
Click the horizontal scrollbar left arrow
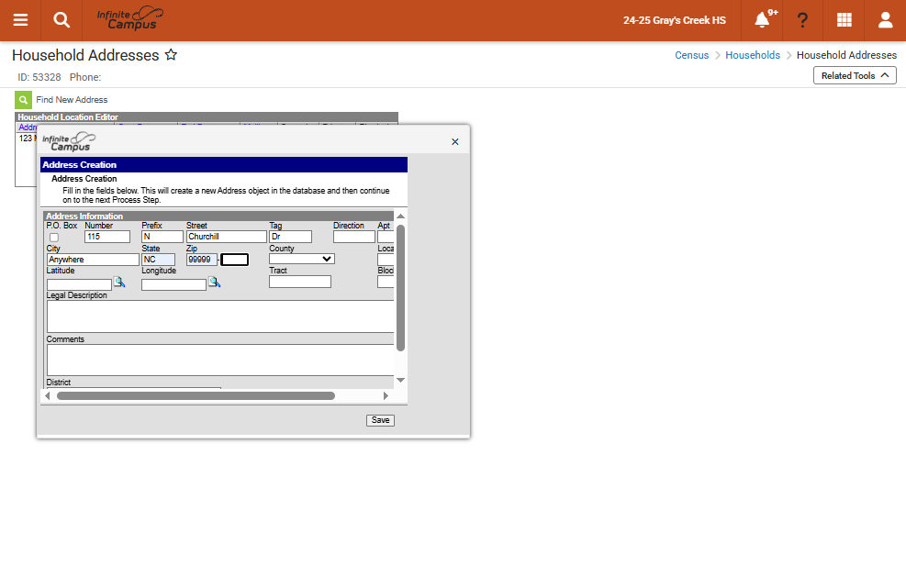pyautogui.click(x=48, y=395)
